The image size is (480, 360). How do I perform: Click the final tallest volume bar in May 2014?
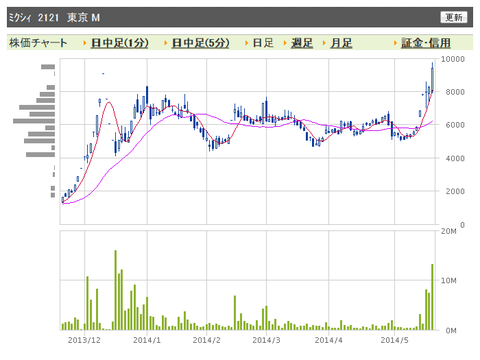(432, 297)
